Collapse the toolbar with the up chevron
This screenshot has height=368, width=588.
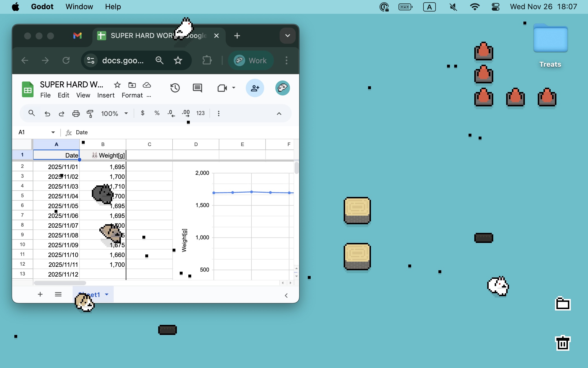click(279, 114)
